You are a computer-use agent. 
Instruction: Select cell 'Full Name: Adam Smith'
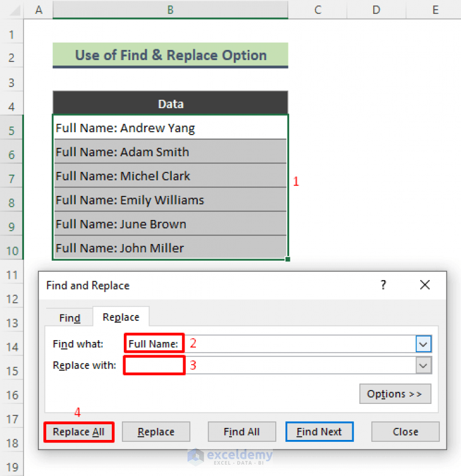(170, 151)
